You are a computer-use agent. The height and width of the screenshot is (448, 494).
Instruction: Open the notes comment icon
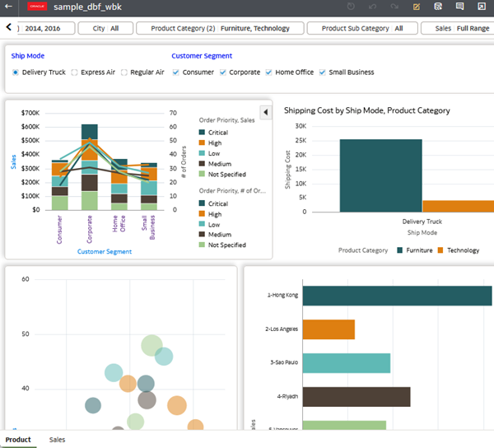click(459, 7)
